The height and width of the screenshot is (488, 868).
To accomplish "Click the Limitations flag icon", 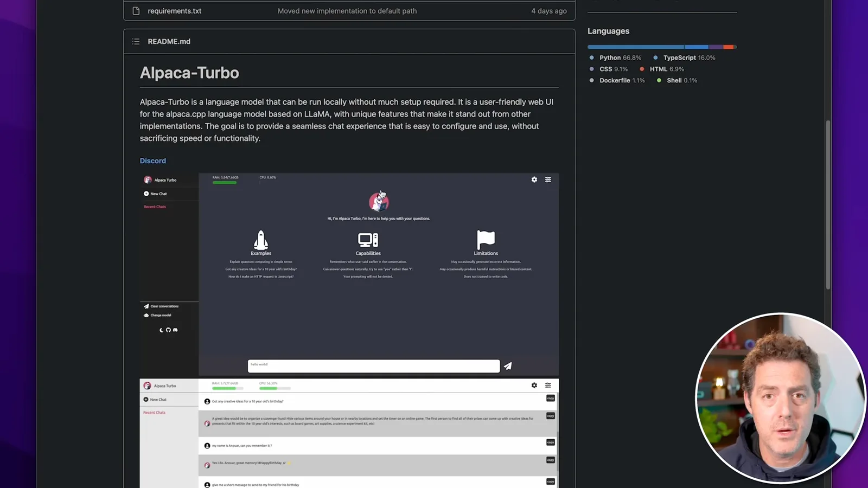I will coord(486,240).
